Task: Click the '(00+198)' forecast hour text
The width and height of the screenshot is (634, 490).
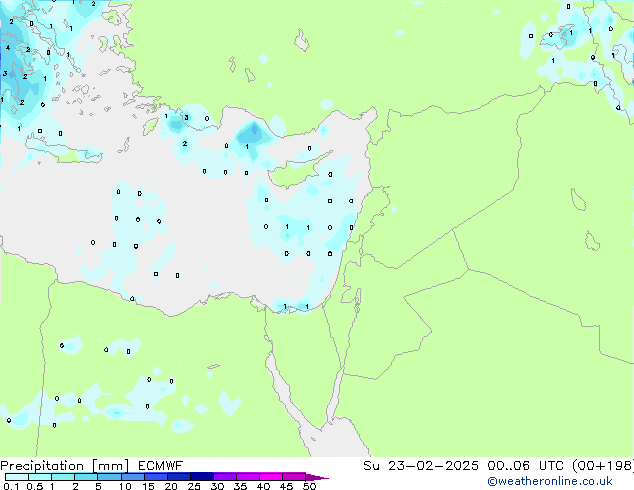Action: click(603, 466)
